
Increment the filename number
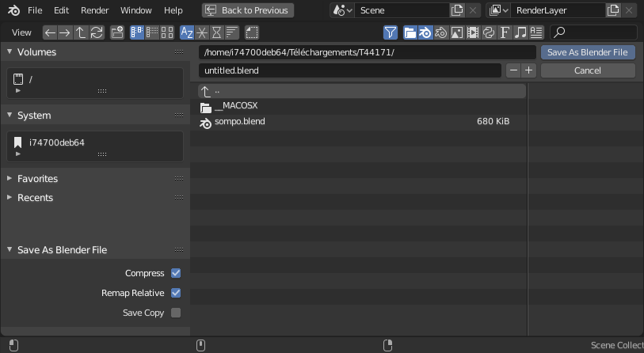coord(528,70)
